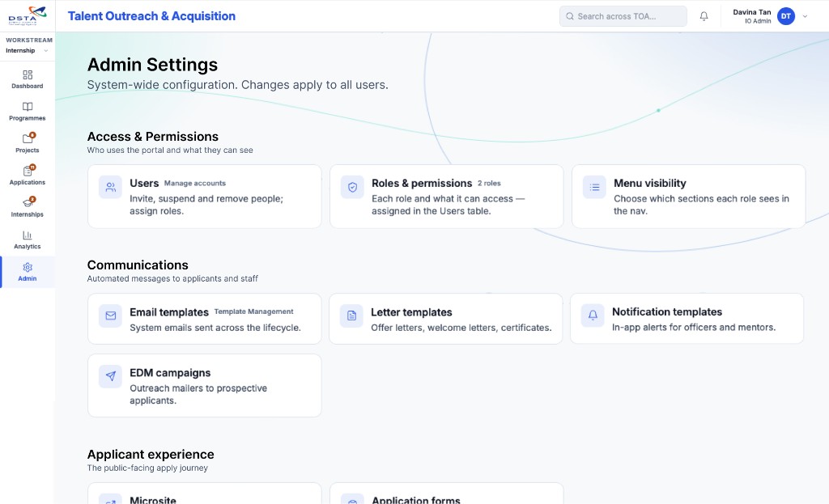Open the Programmes book icon
The width and height of the screenshot is (829, 504).
[x=28, y=107]
